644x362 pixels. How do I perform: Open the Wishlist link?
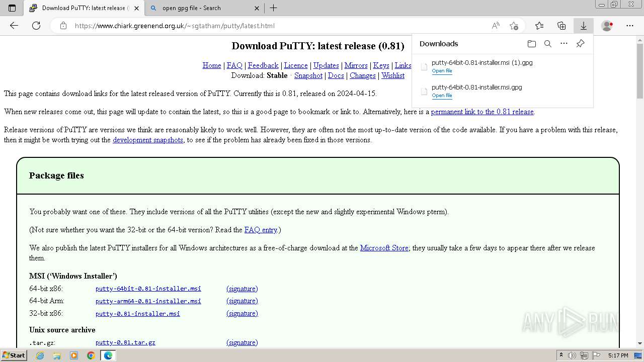coord(393,75)
